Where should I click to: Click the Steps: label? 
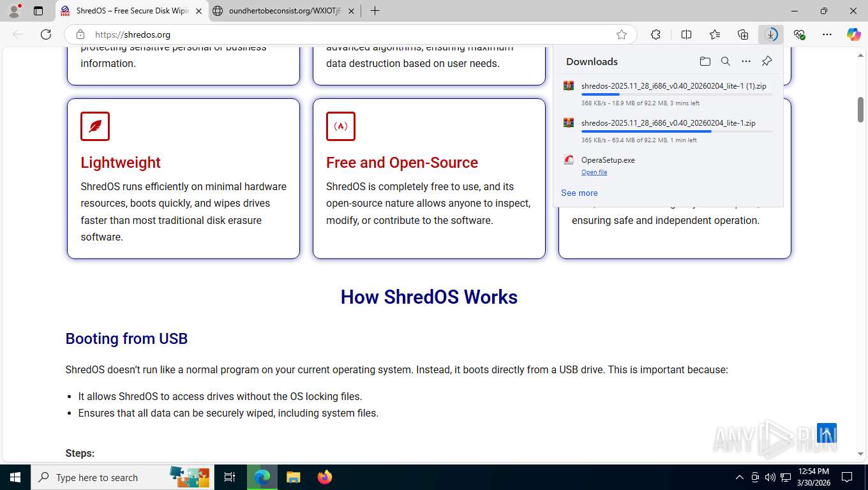[x=80, y=454]
